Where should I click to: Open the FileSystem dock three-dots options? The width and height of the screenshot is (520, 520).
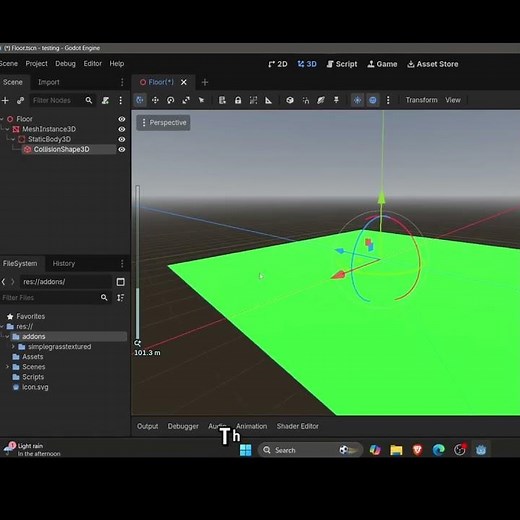coord(122,264)
